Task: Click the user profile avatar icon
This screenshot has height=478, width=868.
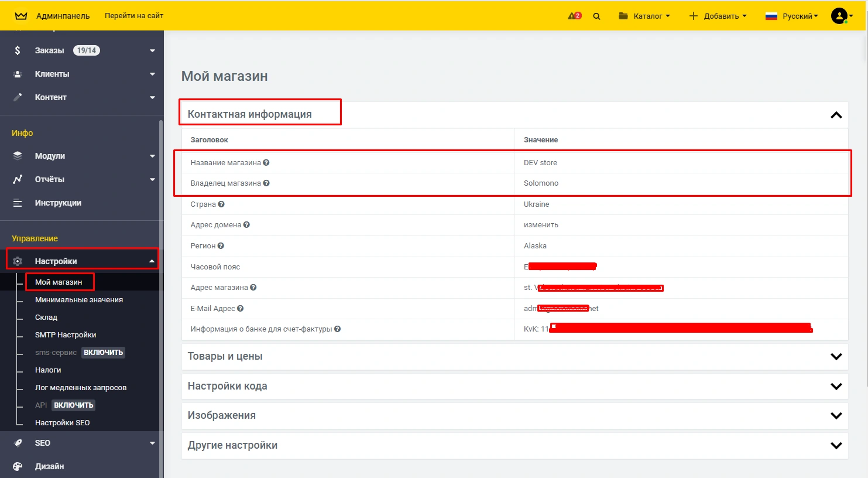Action: click(839, 16)
